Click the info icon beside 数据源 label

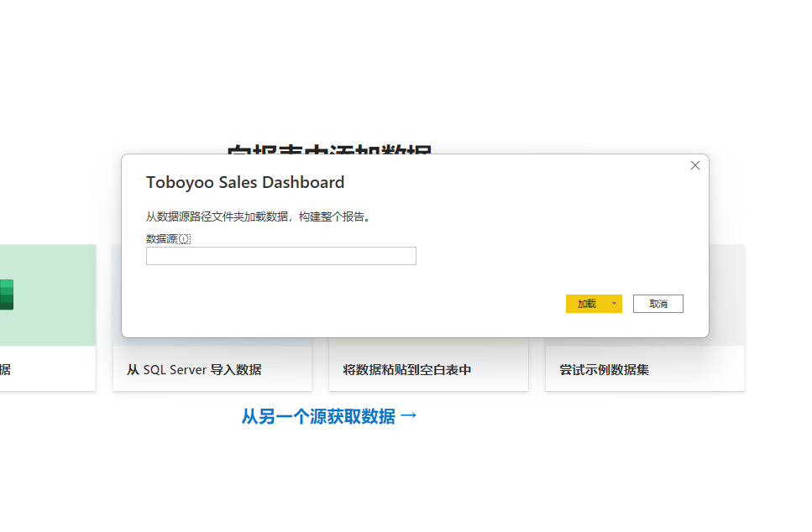coord(185,239)
